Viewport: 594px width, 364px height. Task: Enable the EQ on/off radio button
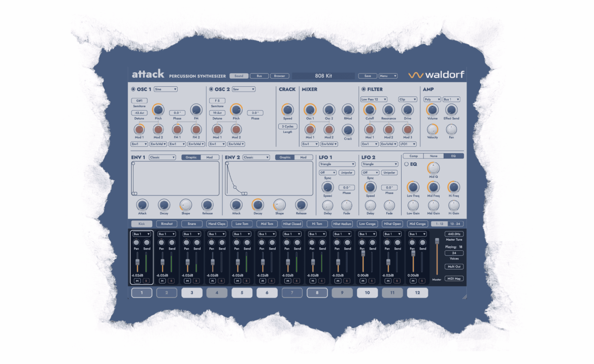pyautogui.click(x=406, y=164)
